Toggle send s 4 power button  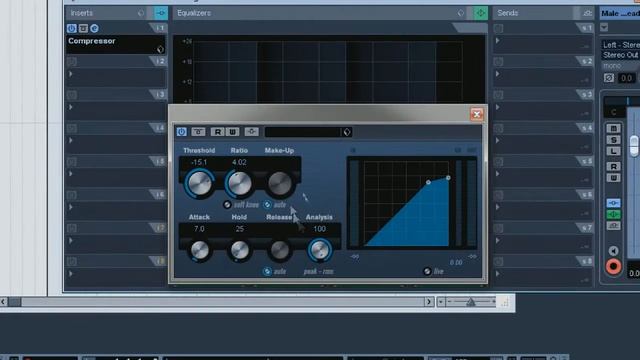(x=498, y=128)
